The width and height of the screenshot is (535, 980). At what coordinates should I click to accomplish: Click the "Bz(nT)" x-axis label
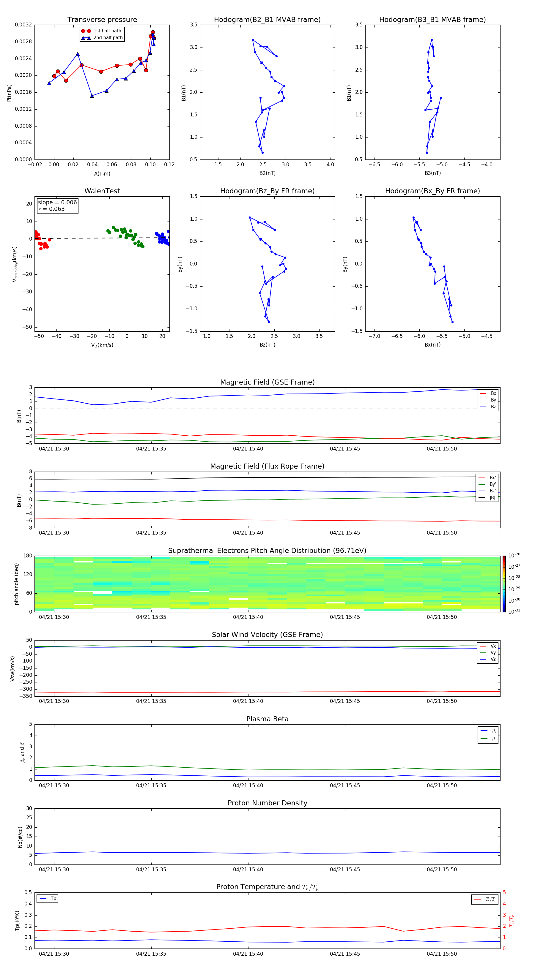[267, 345]
